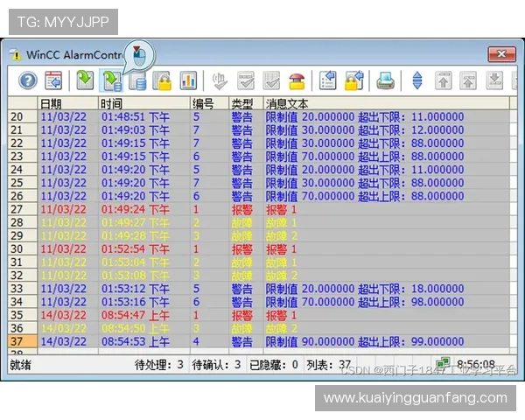Select row header 33
This screenshot has width=525, height=420.
23,289
